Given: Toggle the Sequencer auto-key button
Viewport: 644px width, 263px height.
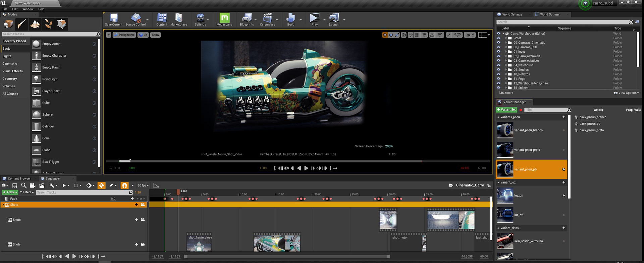Looking at the screenshot, I should click(x=101, y=186).
